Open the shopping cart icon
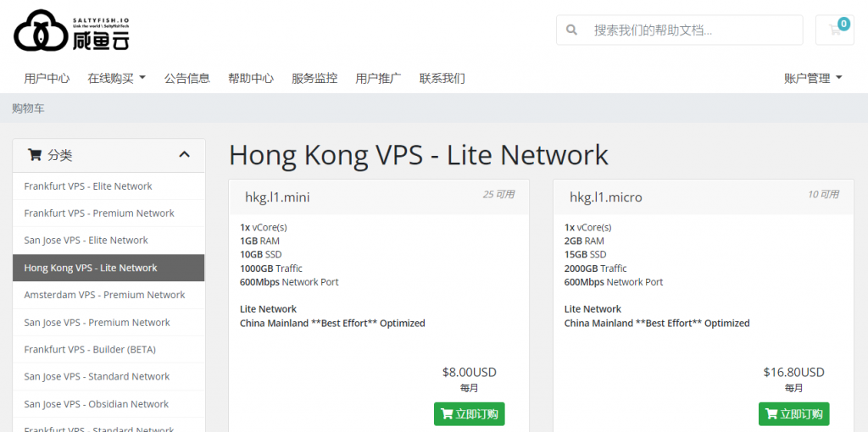This screenshot has width=868, height=432. 835,30
